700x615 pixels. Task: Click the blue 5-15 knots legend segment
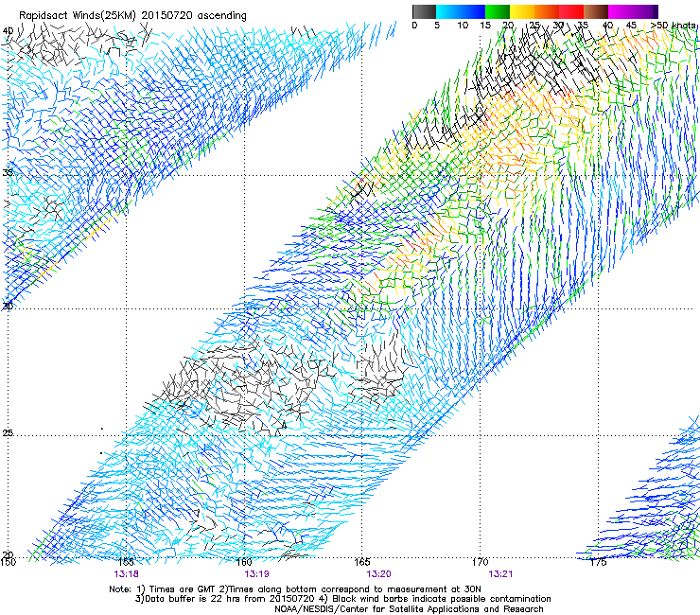[x=461, y=11]
